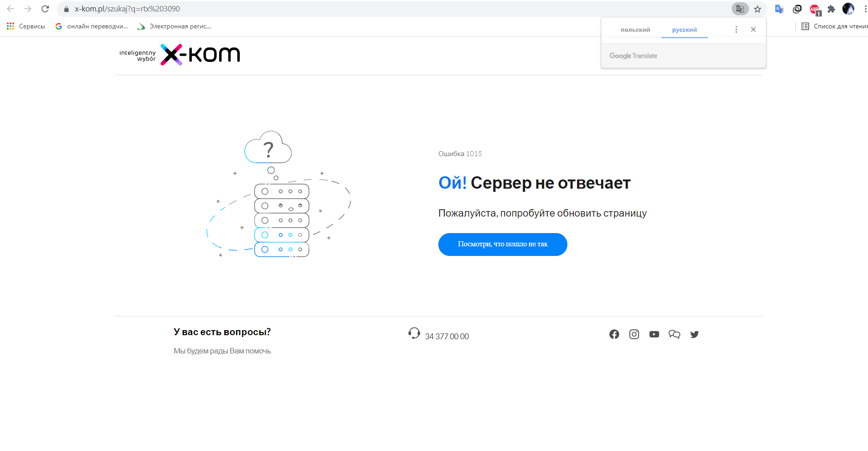Click the blue 'Посмотри, что пошло не так' button

(x=502, y=245)
